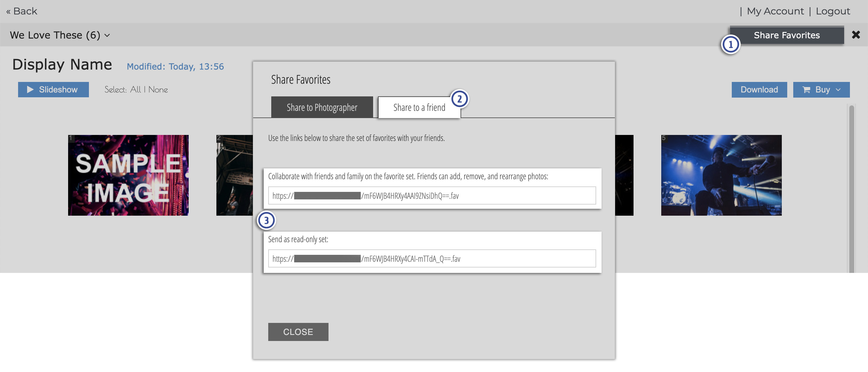Viewport: 868px width, 372px height.
Task: Click the Download button
Action: (759, 89)
